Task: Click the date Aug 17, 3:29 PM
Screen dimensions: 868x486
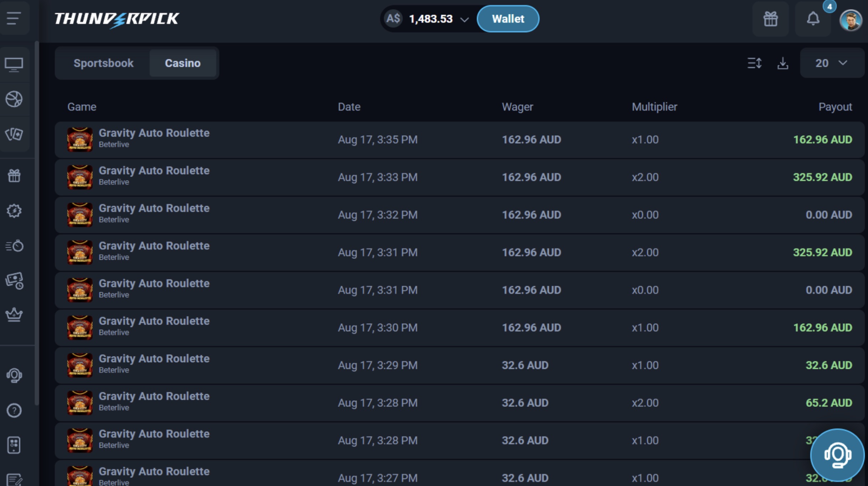Action: (378, 365)
